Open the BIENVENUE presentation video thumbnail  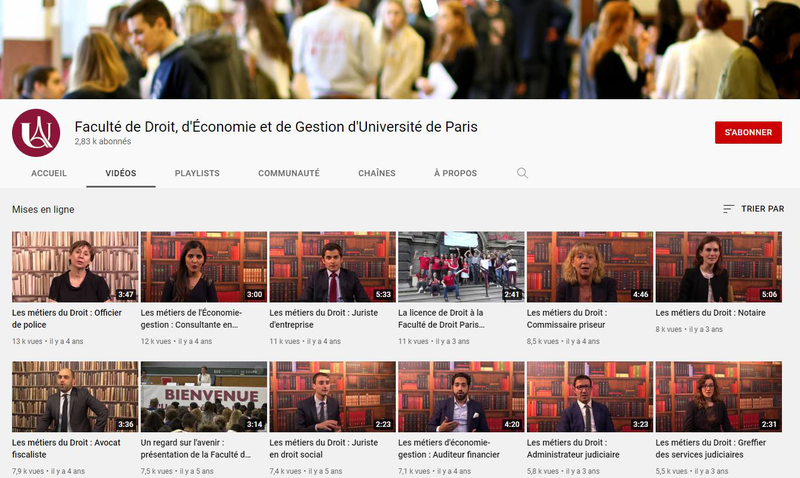coord(204,397)
